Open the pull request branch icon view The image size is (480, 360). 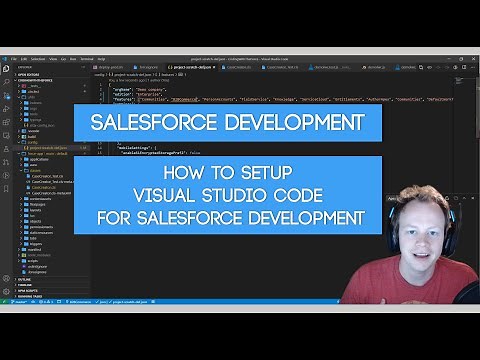coord(6,162)
